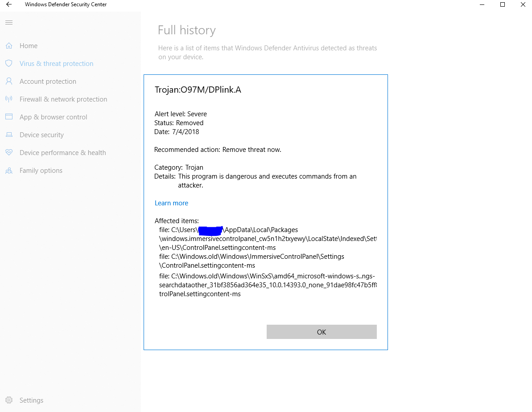Image resolution: width=532 pixels, height=412 pixels.
Task: Open the Home section
Action: (29, 46)
